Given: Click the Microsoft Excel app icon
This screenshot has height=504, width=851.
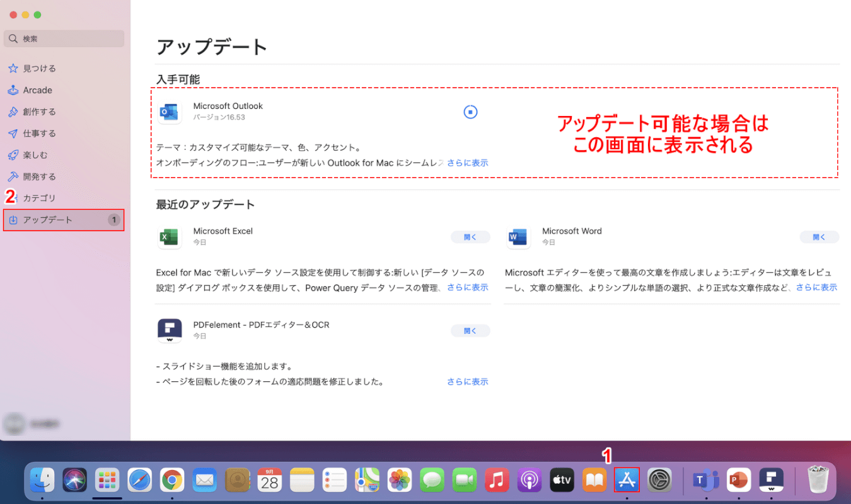Looking at the screenshot, I should click(170, 237).
